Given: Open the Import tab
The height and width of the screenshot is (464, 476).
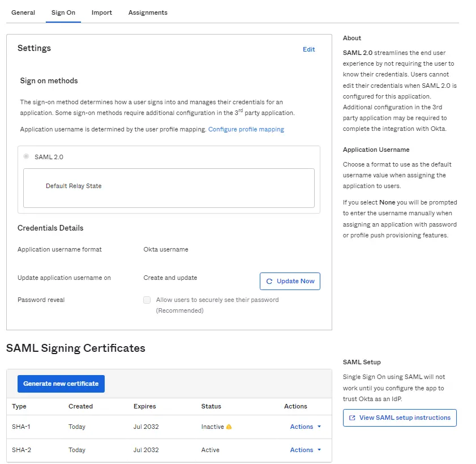Looking at the screenshot, I should [102, 12].
